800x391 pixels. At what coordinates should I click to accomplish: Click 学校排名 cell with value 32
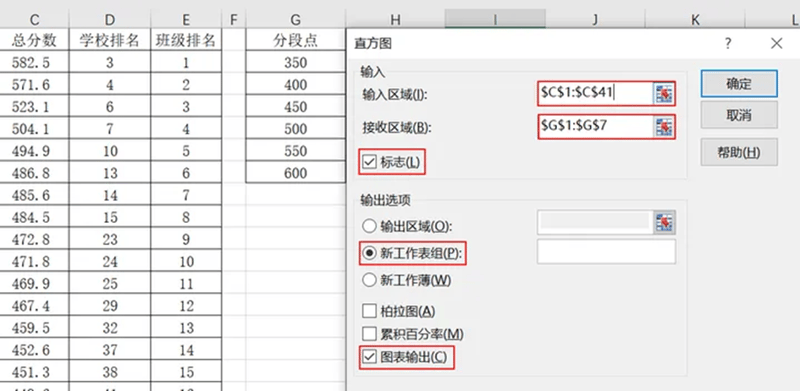110,327
